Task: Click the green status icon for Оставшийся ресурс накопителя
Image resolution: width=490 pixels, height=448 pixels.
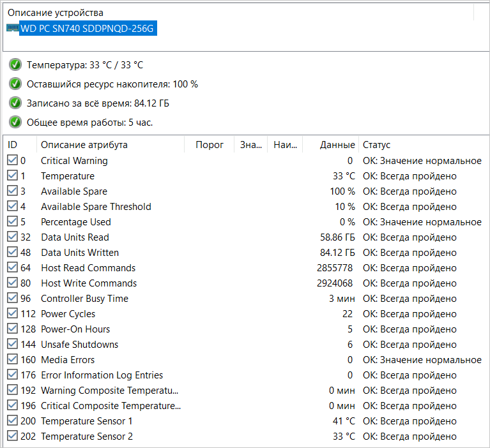Action: (15, 84)
